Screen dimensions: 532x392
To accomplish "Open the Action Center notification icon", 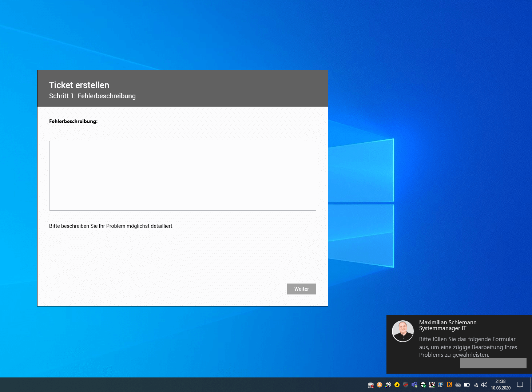I will [520, 385].
